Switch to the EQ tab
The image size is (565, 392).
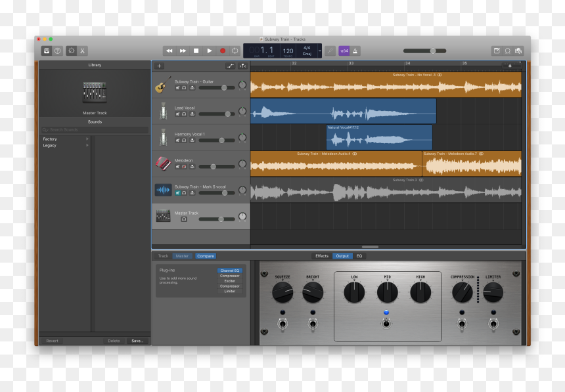click(x=359, y=256)
